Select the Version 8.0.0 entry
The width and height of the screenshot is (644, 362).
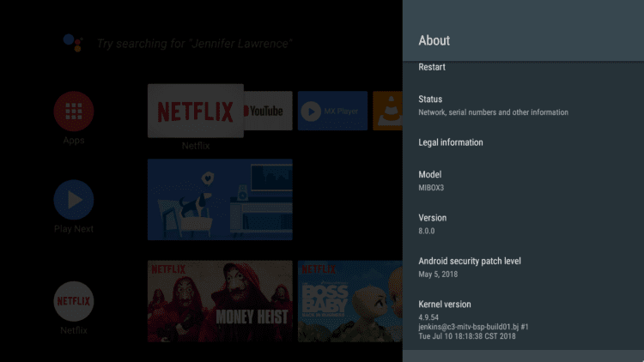click(x=523, y=224)
